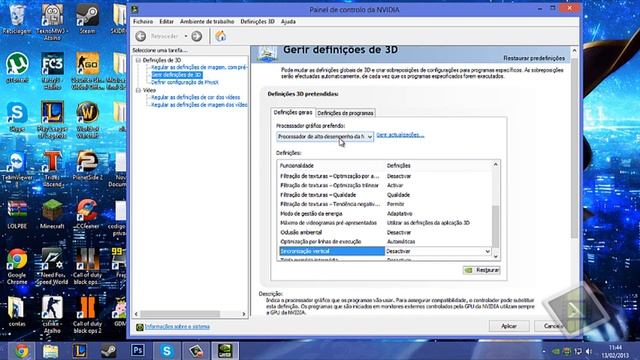The image size is (640, 360).
Task: Click the Aplicar button
Action: pos(509,326)
